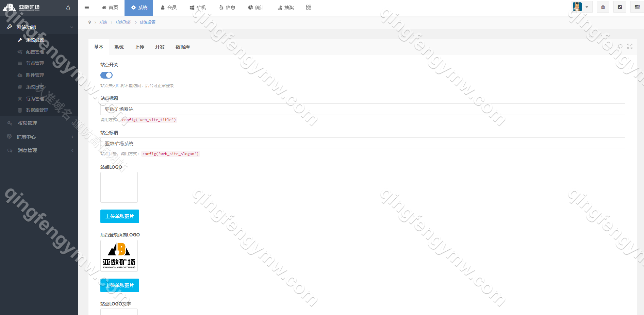The image size is (644, 315).
Task: Click the 后台登录页面LOGO image thumbnail
Action: (119, 256)
